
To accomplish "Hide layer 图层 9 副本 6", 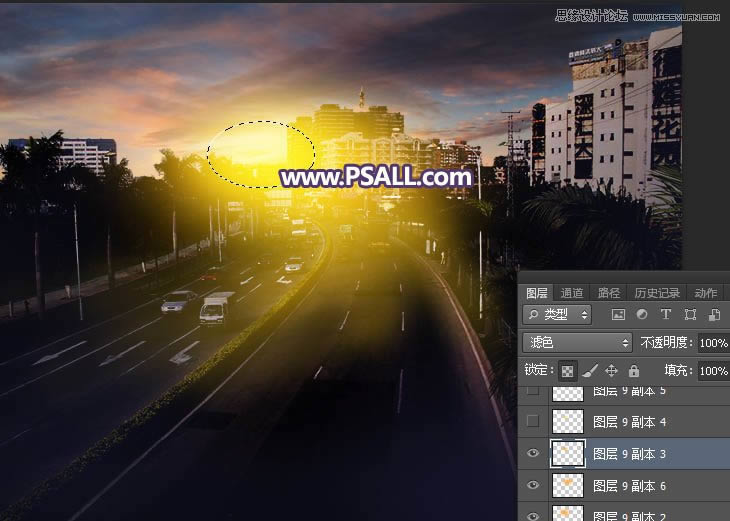I will [532, 485].
